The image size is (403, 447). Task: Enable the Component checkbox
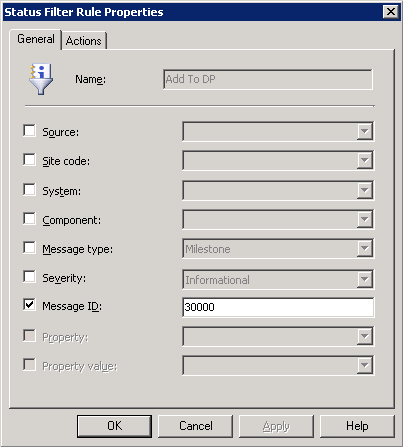[29, 219]
